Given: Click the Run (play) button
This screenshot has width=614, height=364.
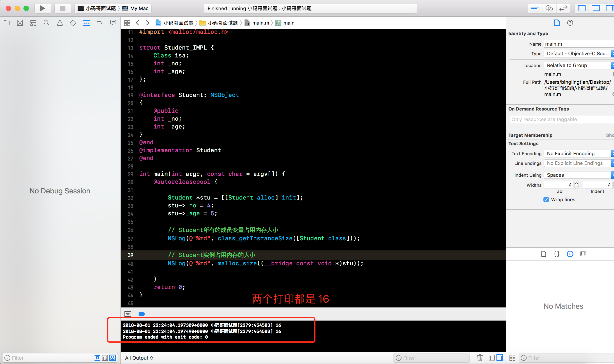Looking at the screenshot, I should 43,8.
